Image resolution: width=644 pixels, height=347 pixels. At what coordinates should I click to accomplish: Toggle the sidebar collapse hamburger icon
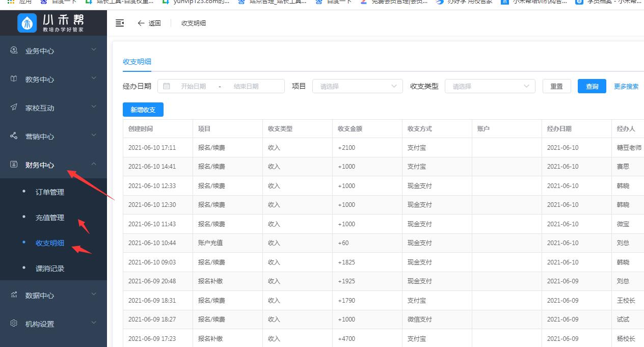120,23
